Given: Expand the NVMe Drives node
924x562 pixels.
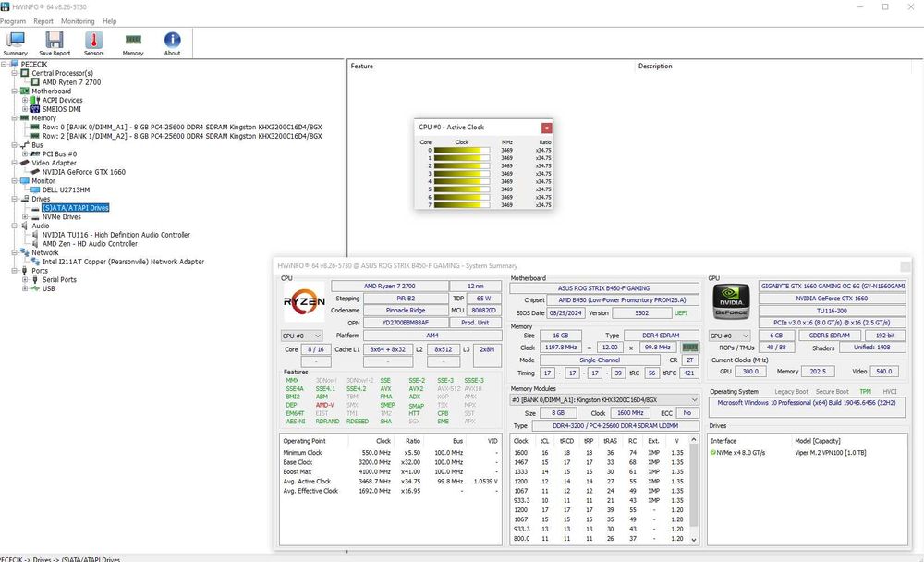Looking at the screenshot, I should click(25, 217).
